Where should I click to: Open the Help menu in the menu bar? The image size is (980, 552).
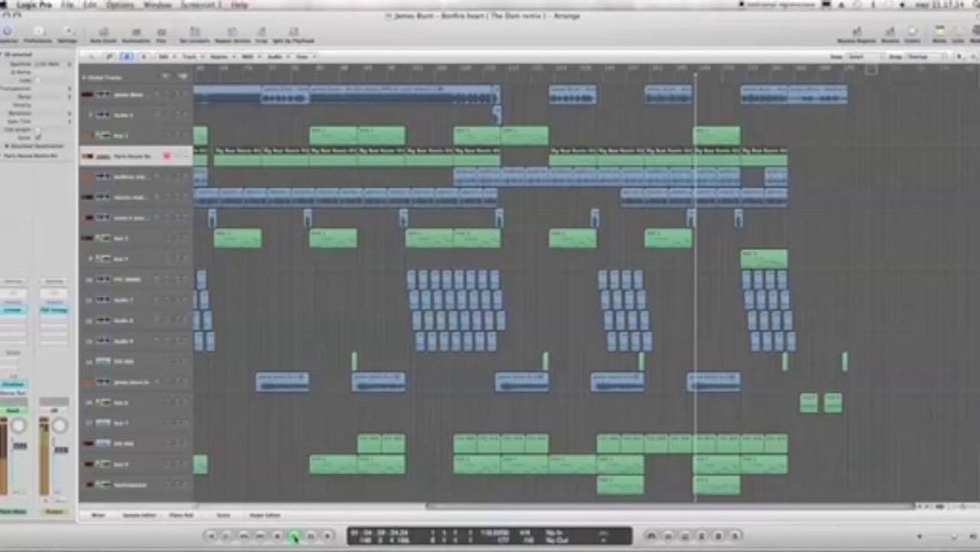coord(239,5)
